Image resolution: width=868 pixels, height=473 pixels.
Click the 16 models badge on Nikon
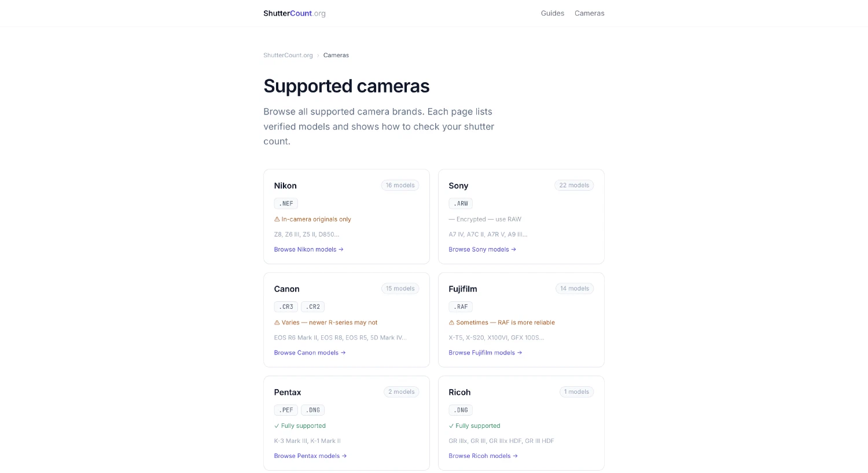coord(400,186)
